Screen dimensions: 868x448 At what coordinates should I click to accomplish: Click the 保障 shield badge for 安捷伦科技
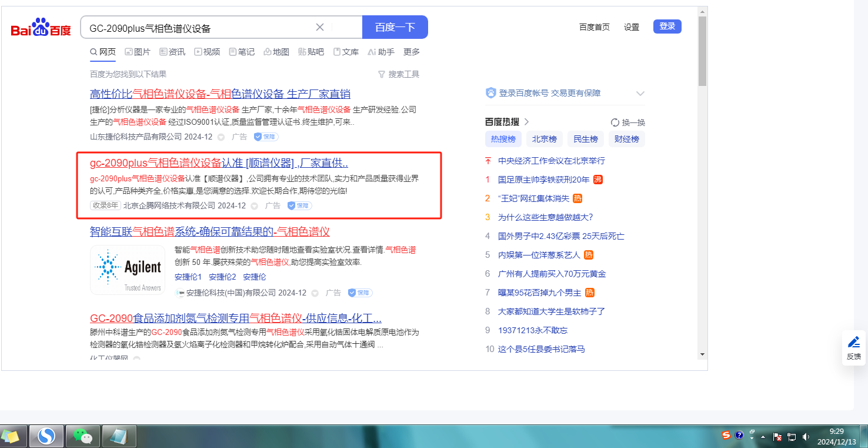(x=360, y=293)
